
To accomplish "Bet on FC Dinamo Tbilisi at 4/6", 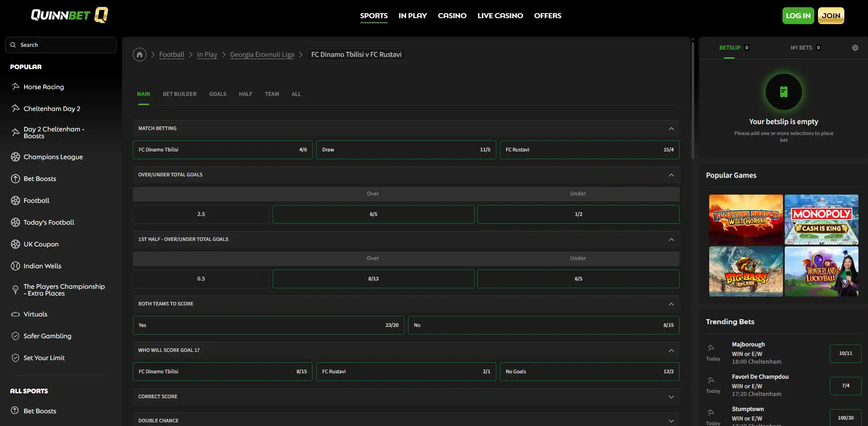I will tap(222, 150).
